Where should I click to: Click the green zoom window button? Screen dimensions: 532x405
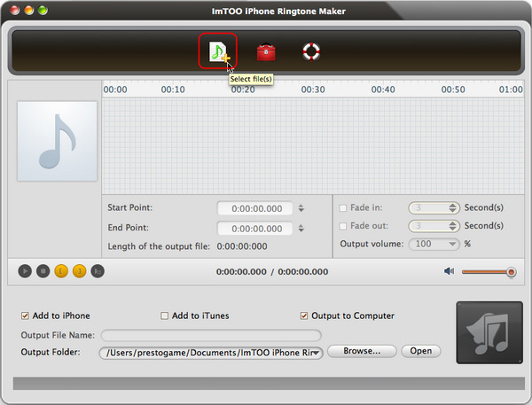click(x=43, y=11)
